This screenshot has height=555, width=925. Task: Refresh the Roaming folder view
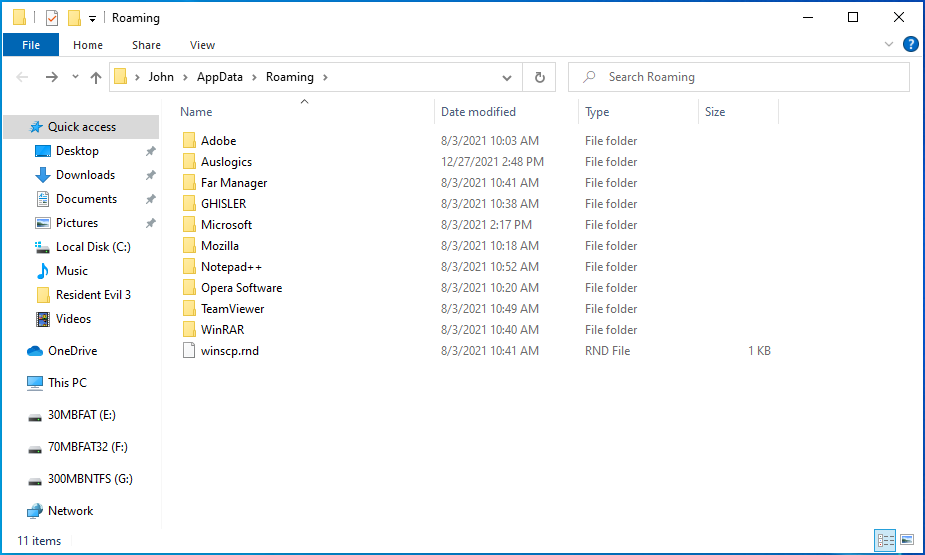540,77
